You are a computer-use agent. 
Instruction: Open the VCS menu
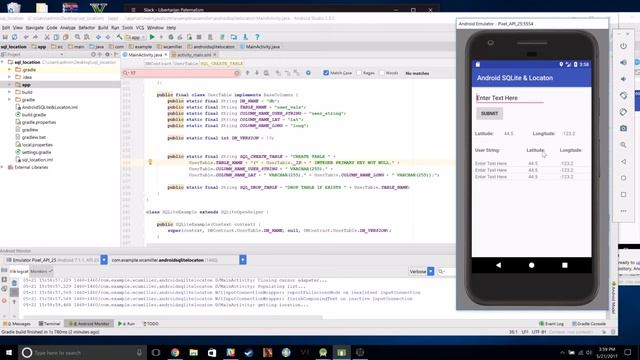click(x=140, y=28)
